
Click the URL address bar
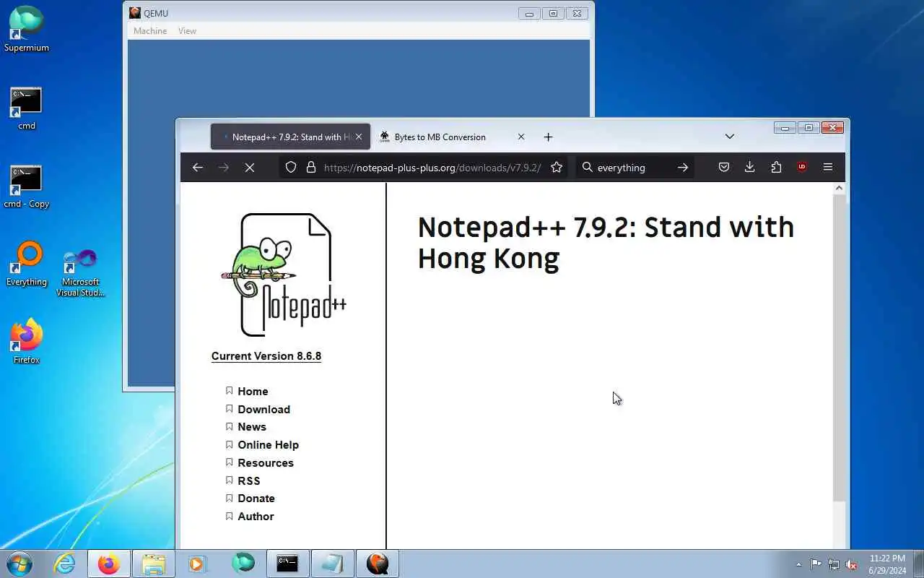click(x=432, y=167)
